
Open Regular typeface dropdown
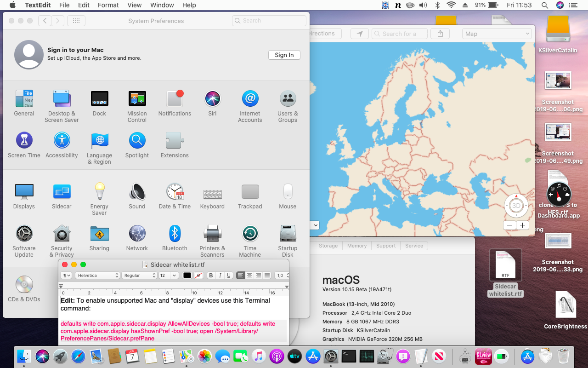point(139,276)
